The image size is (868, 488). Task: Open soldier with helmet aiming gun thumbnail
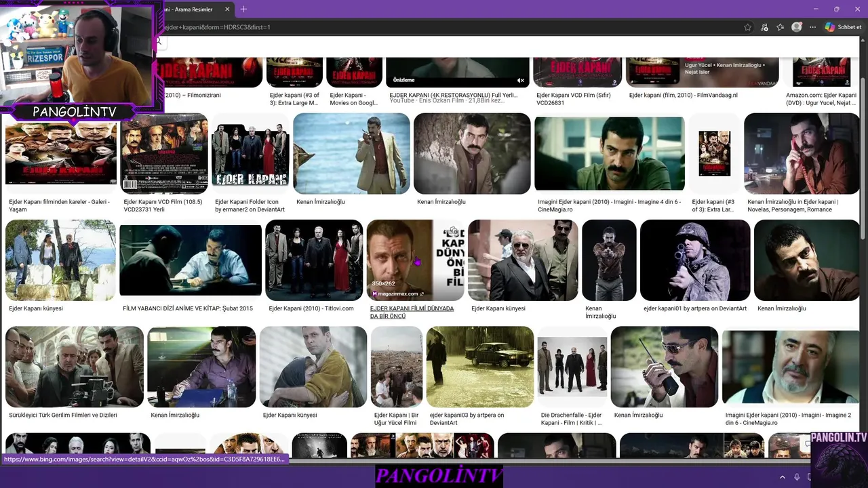[695, 260]
